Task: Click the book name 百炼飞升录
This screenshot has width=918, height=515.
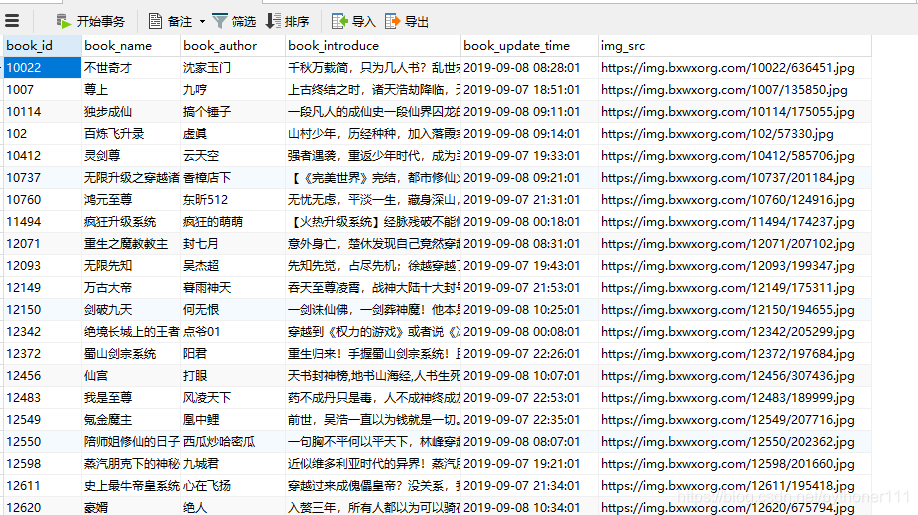Action: (x=114, y=134)
